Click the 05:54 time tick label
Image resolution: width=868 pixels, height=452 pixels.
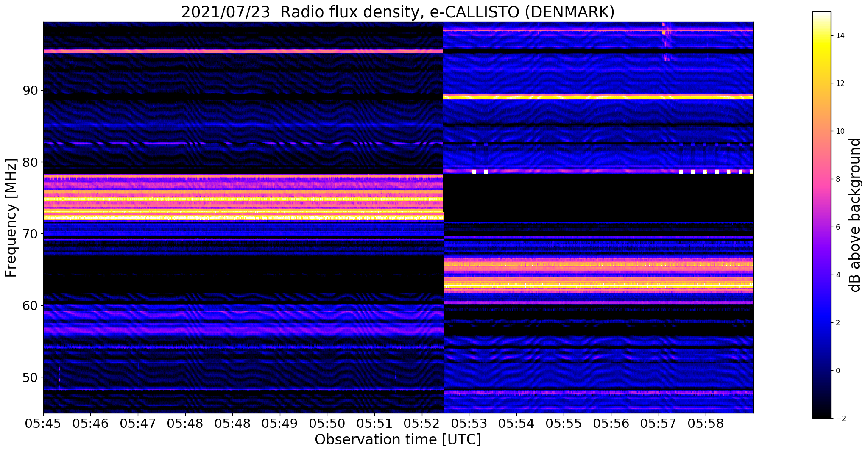tap(516, 423)
